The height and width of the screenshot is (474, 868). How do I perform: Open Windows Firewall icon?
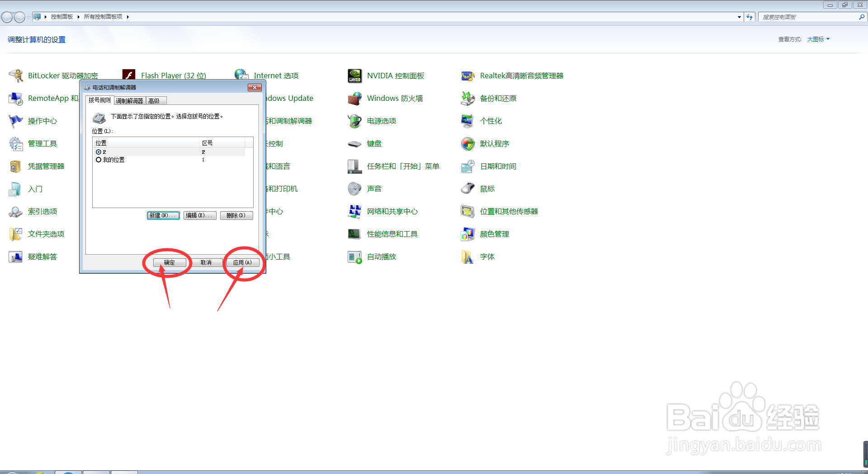pyautogui.click(x=355, y=98)
